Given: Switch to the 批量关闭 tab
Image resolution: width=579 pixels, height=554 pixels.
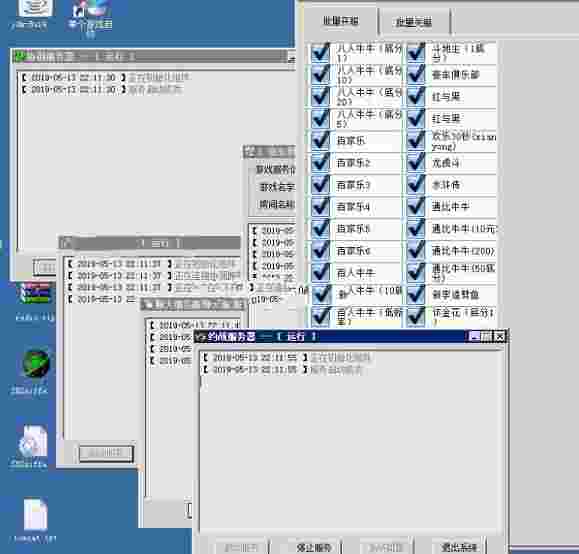Looking at the screenshot, I should [414, 22].
